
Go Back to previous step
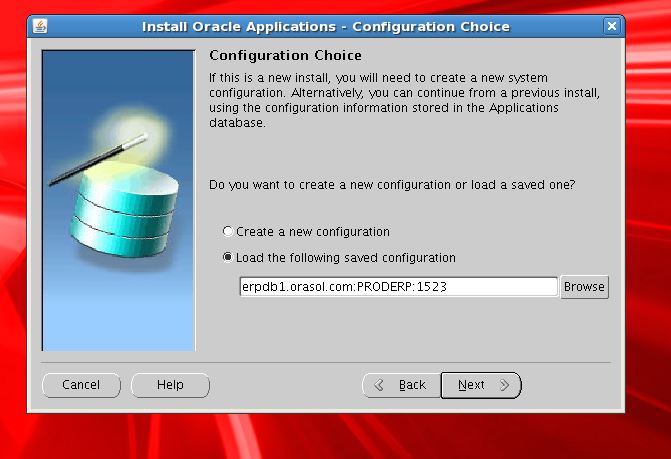(x=401, y=385)
